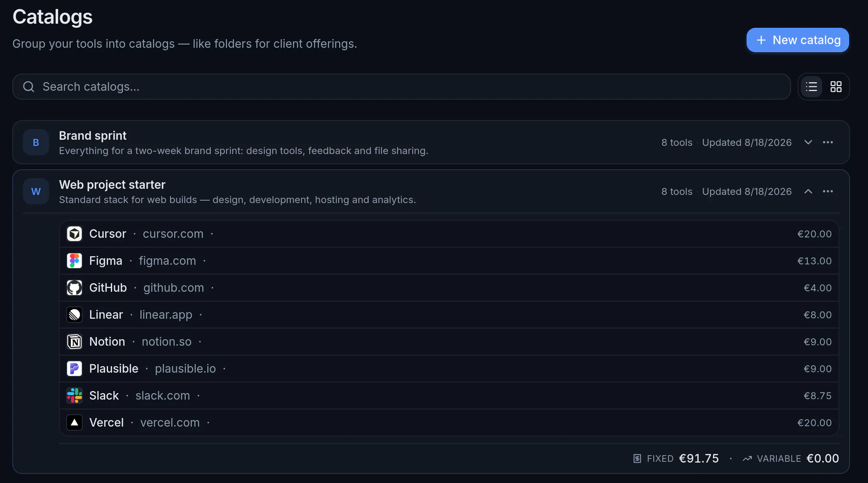
Task: Select the Slack tool name
Action: [104, 396]
